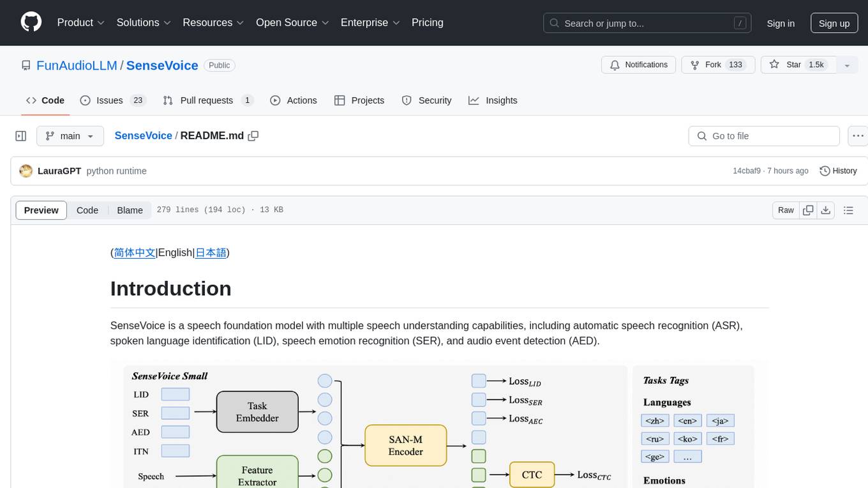Open the python runtime commit message
868x488 pixels.
click(x=116, y=171)
